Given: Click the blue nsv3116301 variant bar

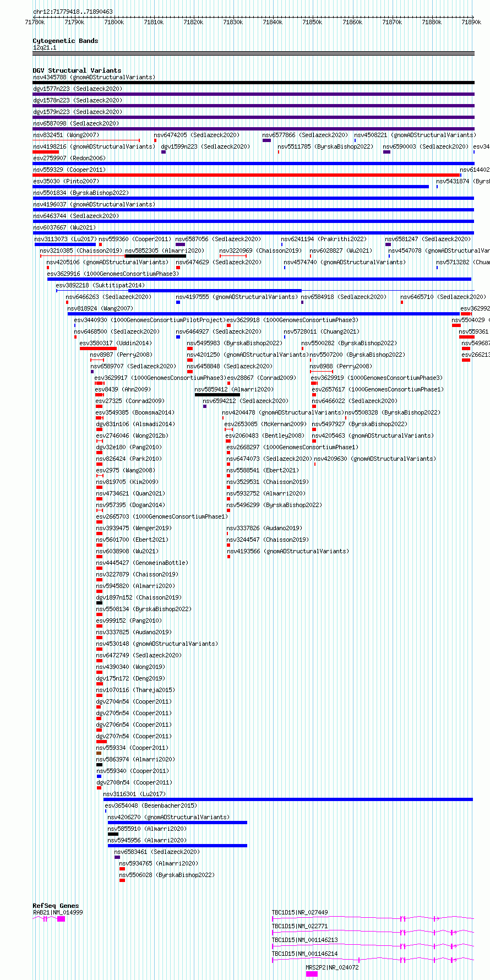Looking at the screenshot, I should tap(288, 799).
